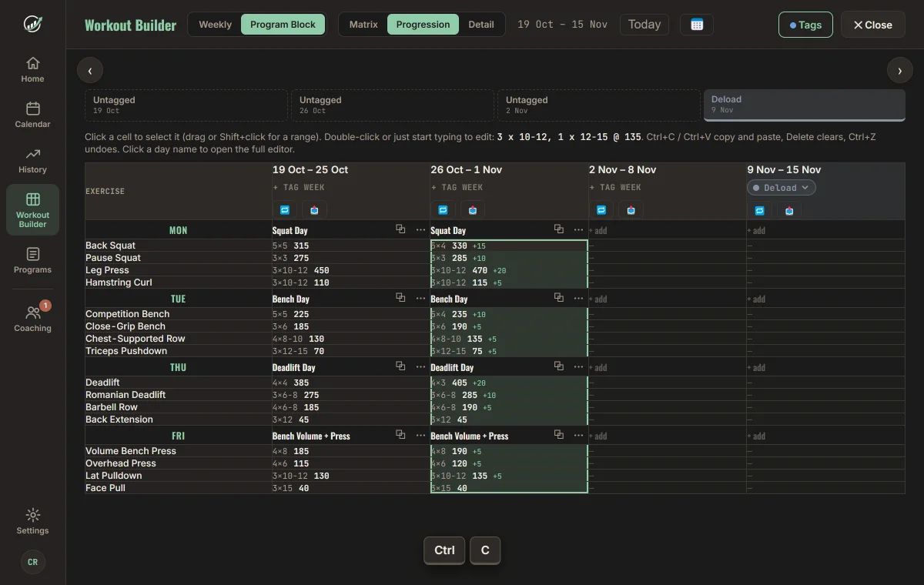Click the share icon for week 9 Nov – 15 Nov
Screen dimensions: 924x585
pos(789,209)
